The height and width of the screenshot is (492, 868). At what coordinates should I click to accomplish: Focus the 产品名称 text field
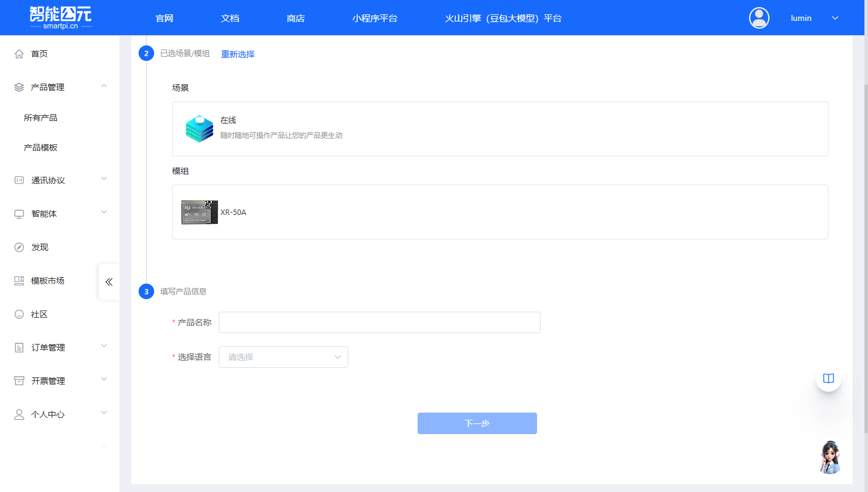(379, 322)
